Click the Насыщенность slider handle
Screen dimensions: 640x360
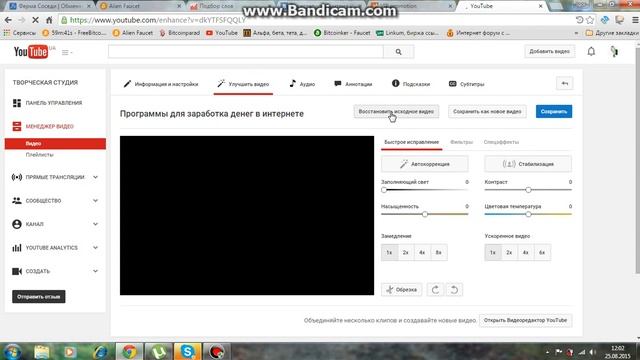coord(425,214)
